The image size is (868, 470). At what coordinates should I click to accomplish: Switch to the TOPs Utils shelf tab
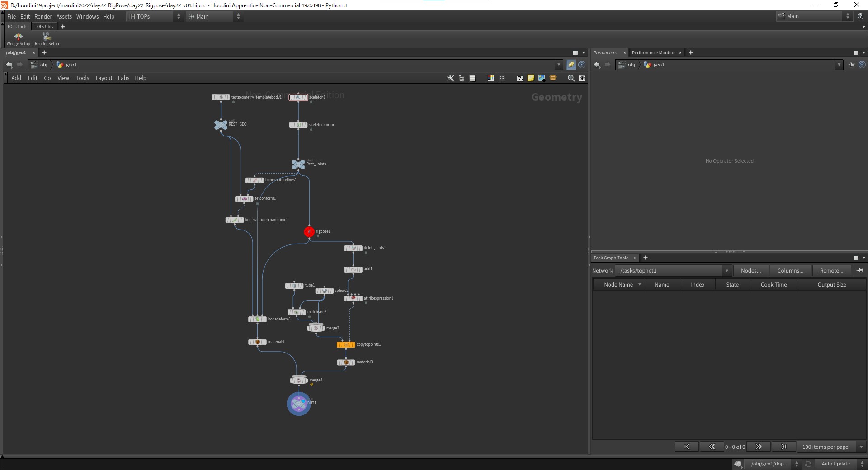pos(44,27)
